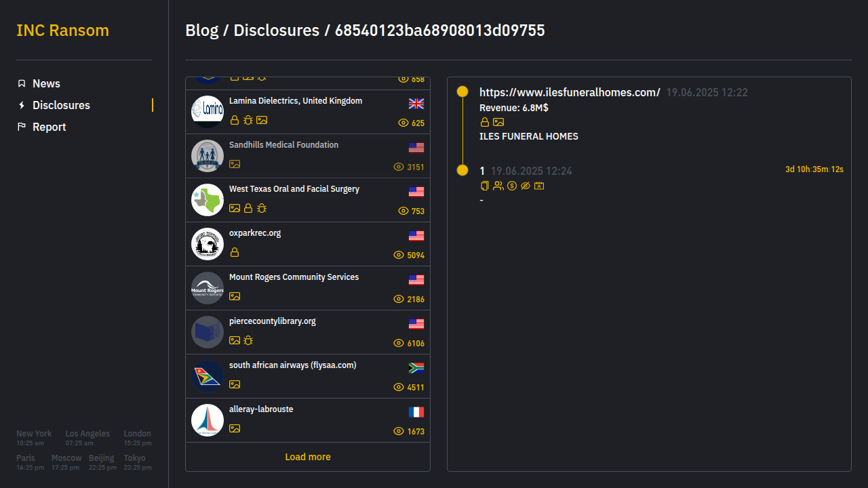Open the ilesfuneralhomes.com link

[570, 92]
